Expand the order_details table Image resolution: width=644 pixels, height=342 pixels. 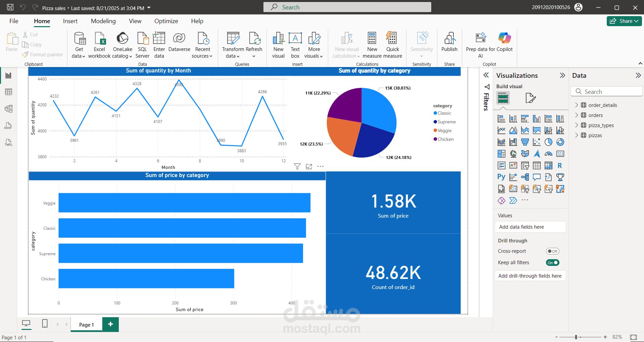tap(577, 105)
